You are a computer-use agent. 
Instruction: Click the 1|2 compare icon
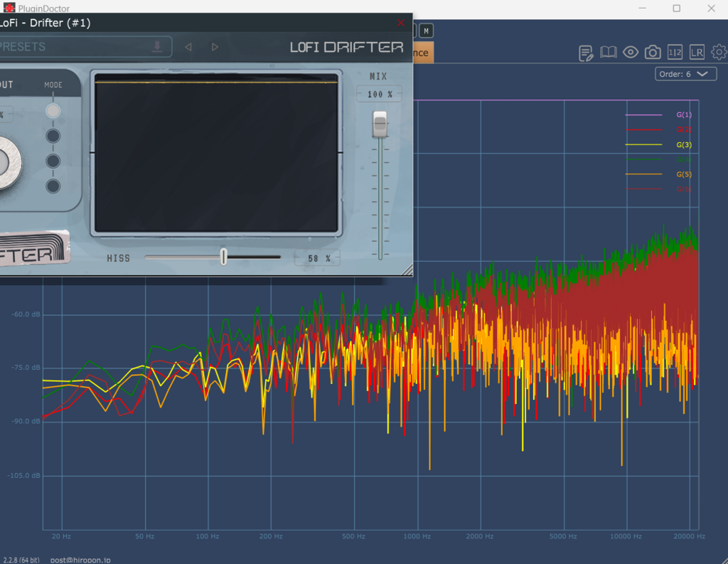coord(675,52)
